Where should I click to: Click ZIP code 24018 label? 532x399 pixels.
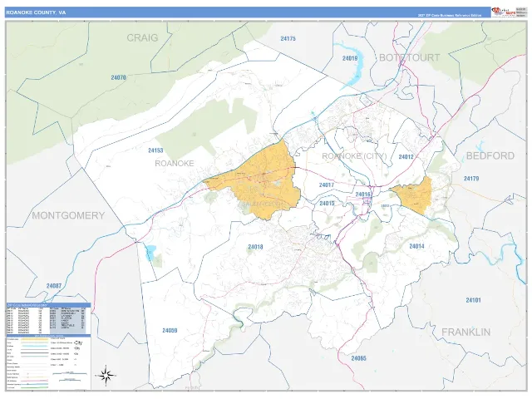coord(255,247)
